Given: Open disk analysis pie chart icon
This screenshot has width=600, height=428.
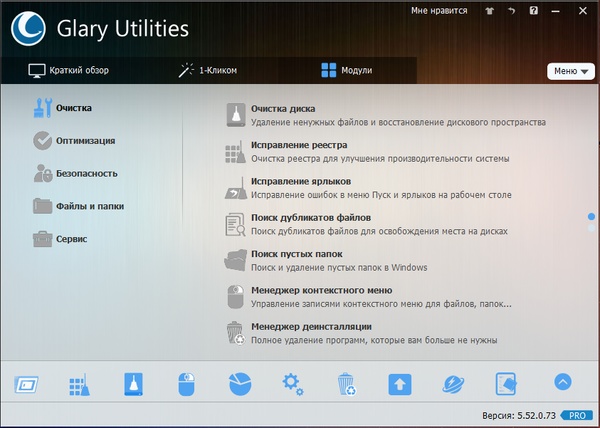Looking at the screenshot, I should [x=240, y=384].
